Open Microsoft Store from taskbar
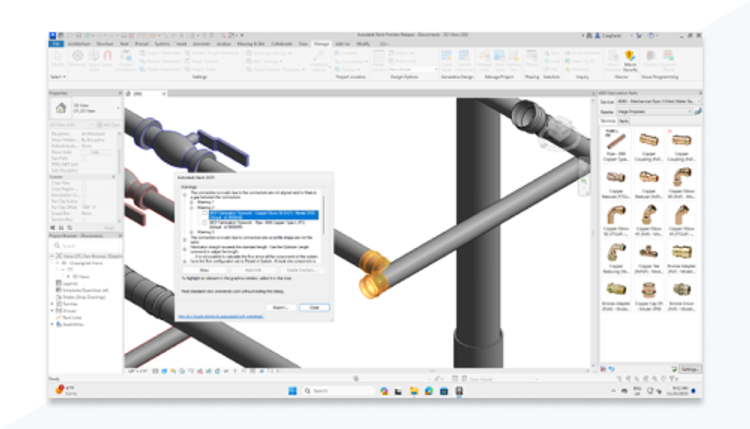Screen dimensions: 750x429 tap(444, 391)
